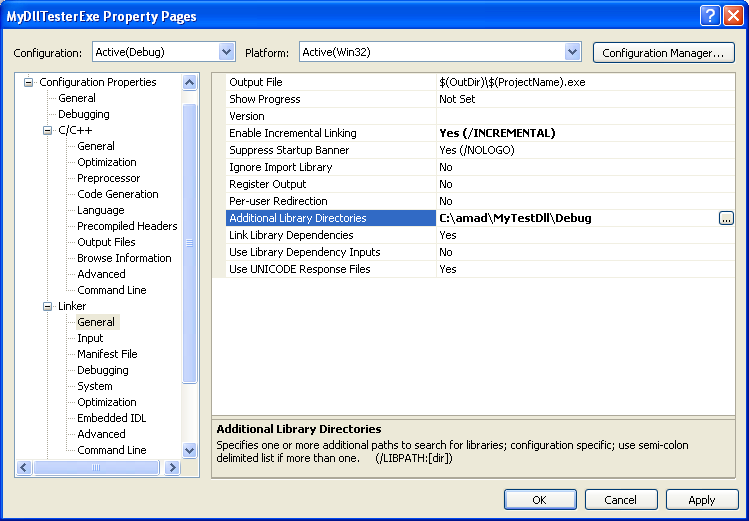This screenshot has width=749, height=521.
Task: Collapse the Linker tree node
Action: click(x=47, y=306)
